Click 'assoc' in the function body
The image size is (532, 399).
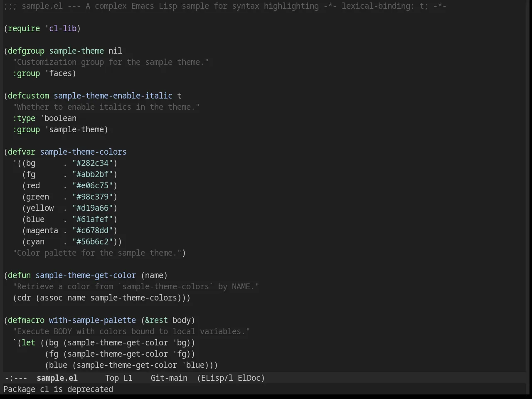coord(52,298)
